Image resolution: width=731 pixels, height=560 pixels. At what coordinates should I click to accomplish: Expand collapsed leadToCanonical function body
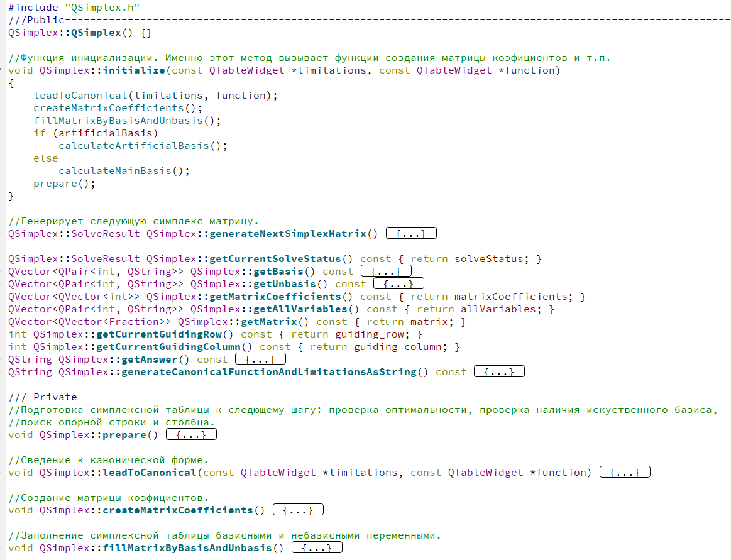[x=625, y=473]
